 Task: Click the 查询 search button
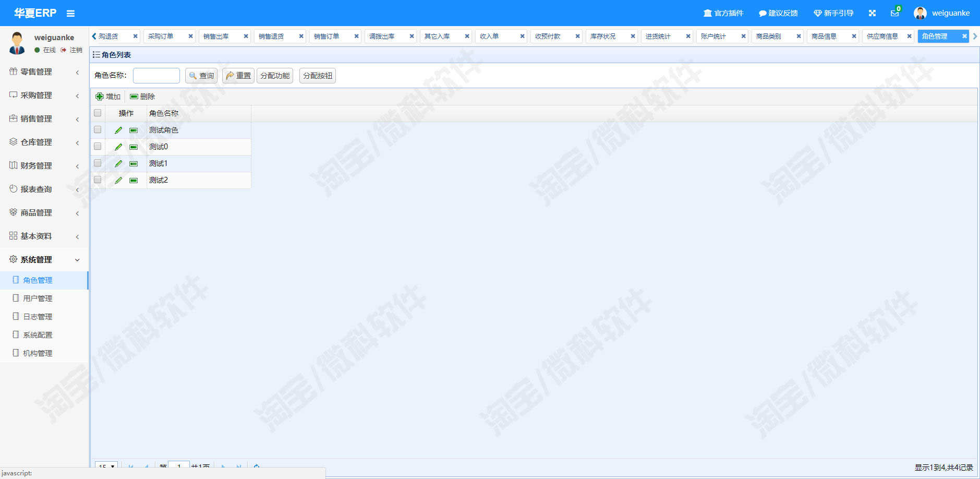pos(201,76)
